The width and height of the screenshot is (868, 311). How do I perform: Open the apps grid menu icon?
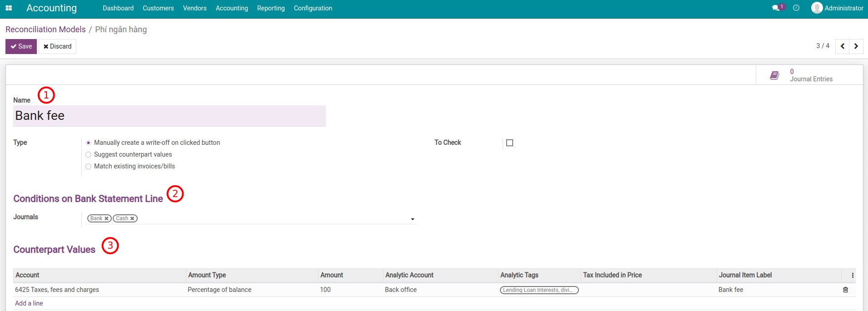tap(9, 8)
